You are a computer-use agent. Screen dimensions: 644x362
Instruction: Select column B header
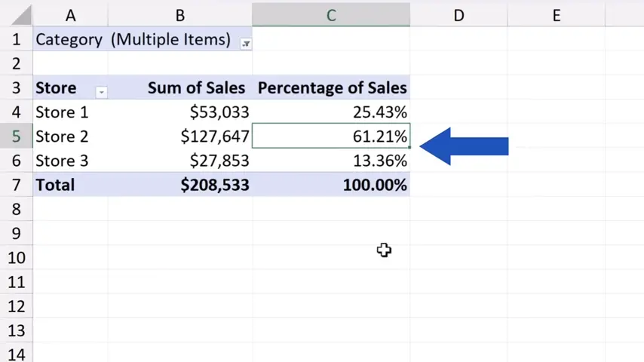tap(180, 15)
